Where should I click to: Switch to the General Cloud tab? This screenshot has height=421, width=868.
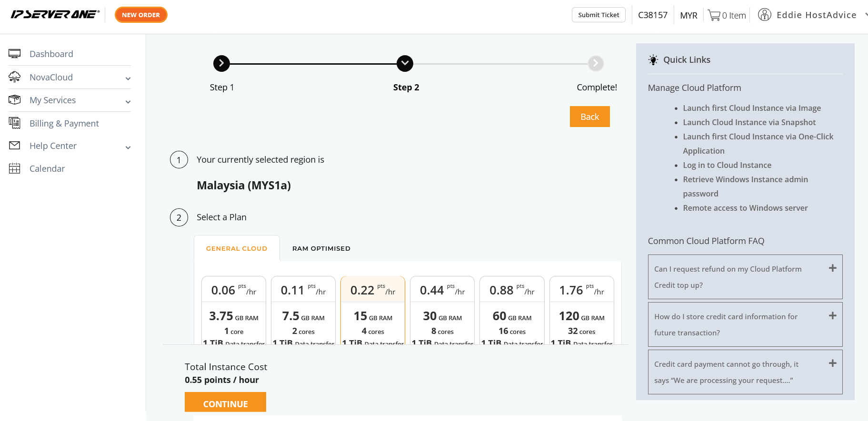click(237, 248)
